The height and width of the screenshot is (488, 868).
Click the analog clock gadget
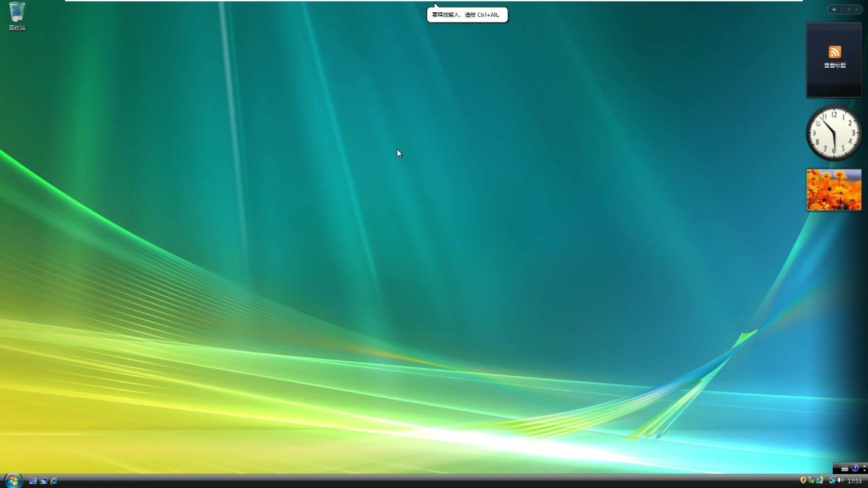coord(833,133)
